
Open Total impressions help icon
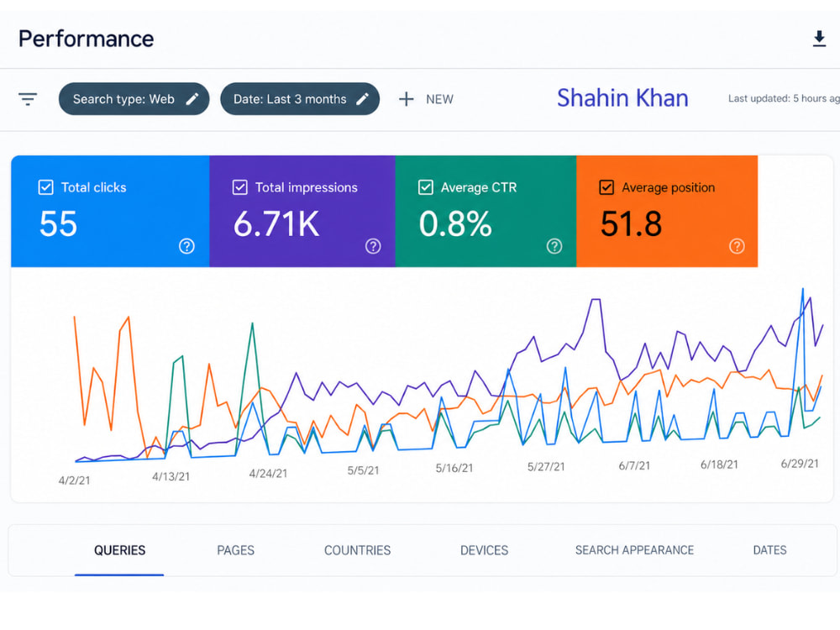pos(373,246)
